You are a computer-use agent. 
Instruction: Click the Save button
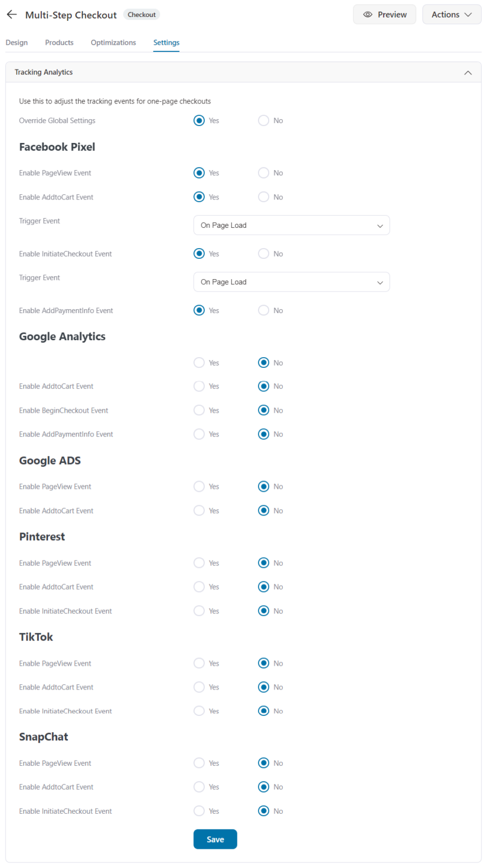coord(215,839)
